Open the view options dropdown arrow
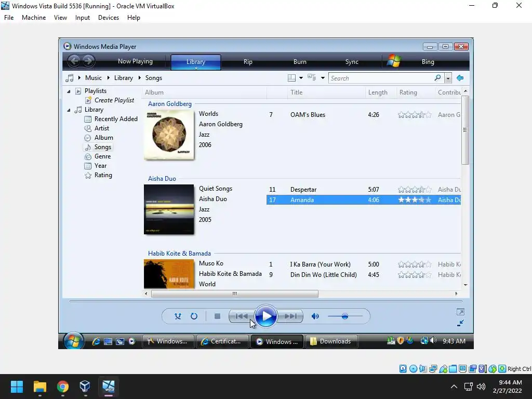532x399 pixels. pyautogui.click(x=323, y=78)
